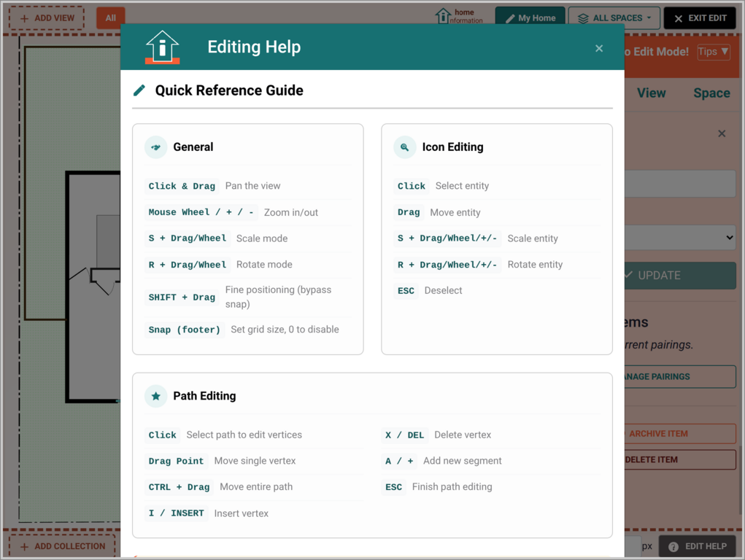Click the pencil icon beside Quick Reference Guide
Viewport: 745px width, 560px height.
click(x=139, y=90)
